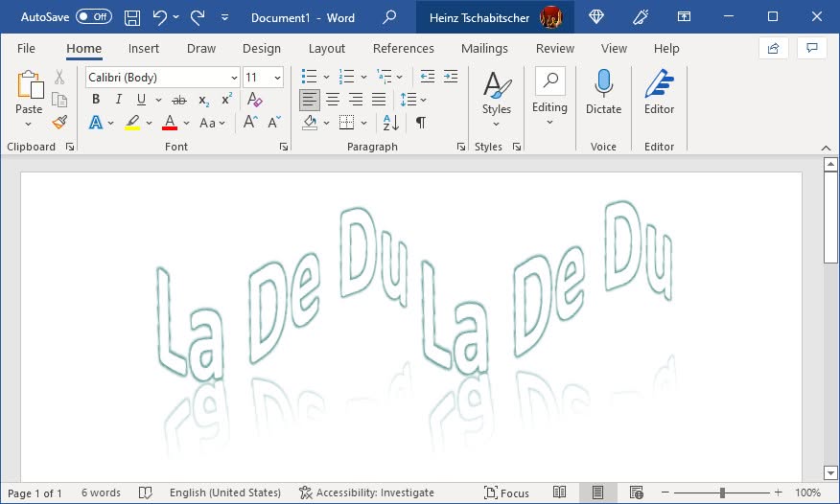Toggle strikethrough formatting
The height and width of the screenshot is (504, 840).
[179, 100]
